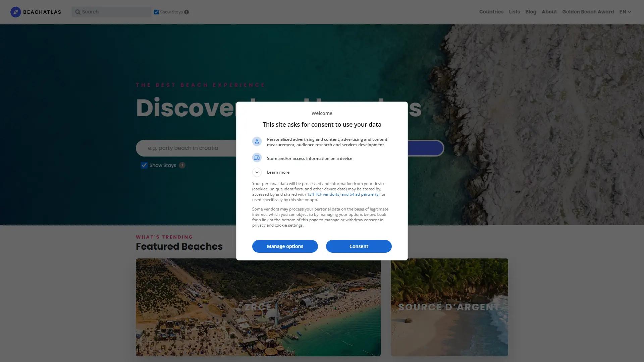Open the Countries menu
The width and height of the screenshot is (644, 362).
[x=491, y=12]
